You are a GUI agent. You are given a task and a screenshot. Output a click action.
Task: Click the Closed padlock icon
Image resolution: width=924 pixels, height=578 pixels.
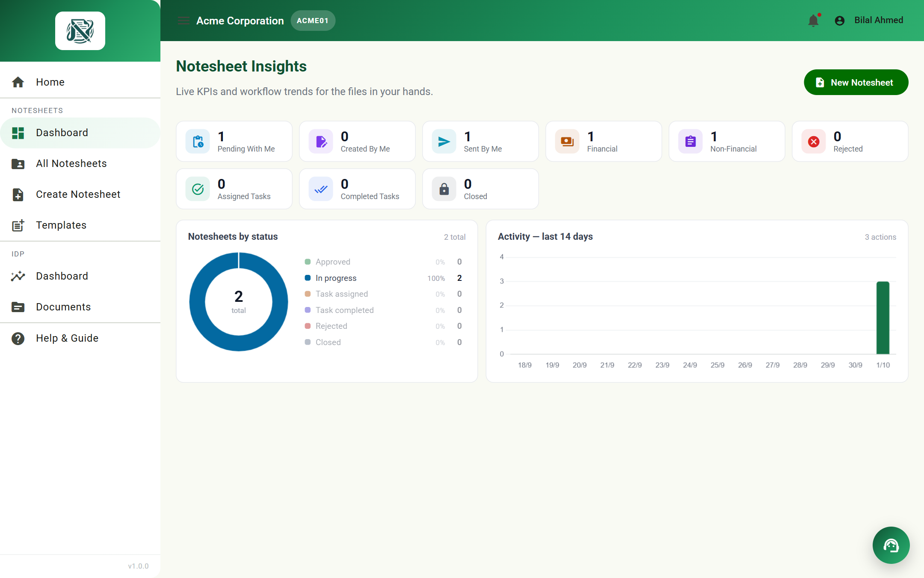(444, 189)
